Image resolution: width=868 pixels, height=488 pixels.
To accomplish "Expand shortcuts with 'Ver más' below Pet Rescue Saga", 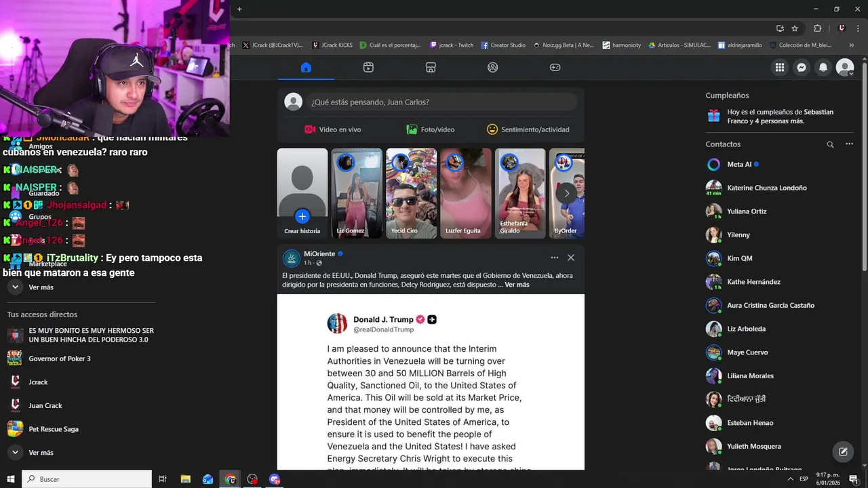I will 41,453.
